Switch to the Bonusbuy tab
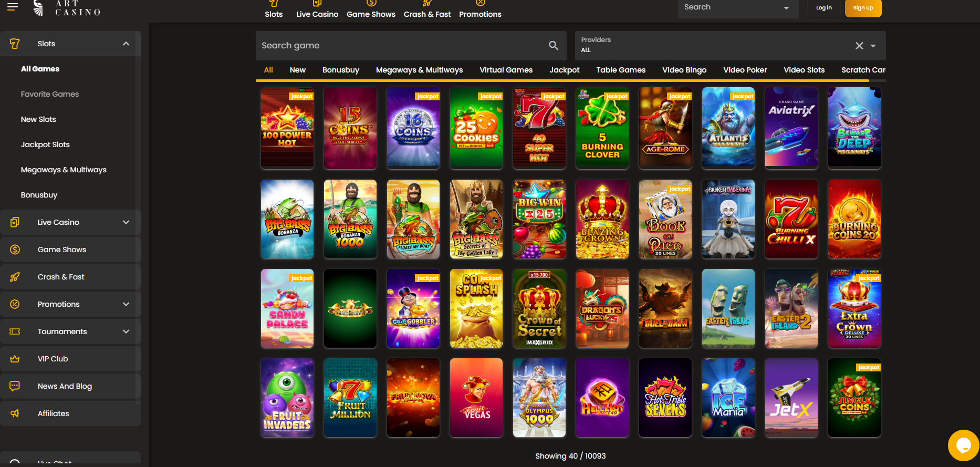980x467 pixels. pyautogui.click(x=341, y=70)
